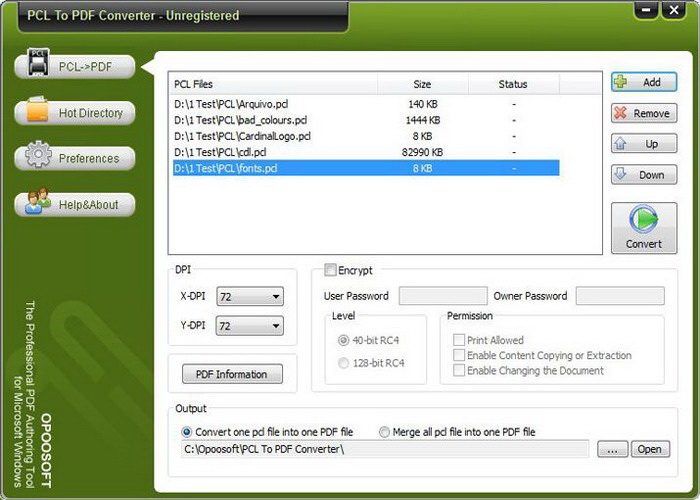Click the Owner Password field

tap(620, 296)
